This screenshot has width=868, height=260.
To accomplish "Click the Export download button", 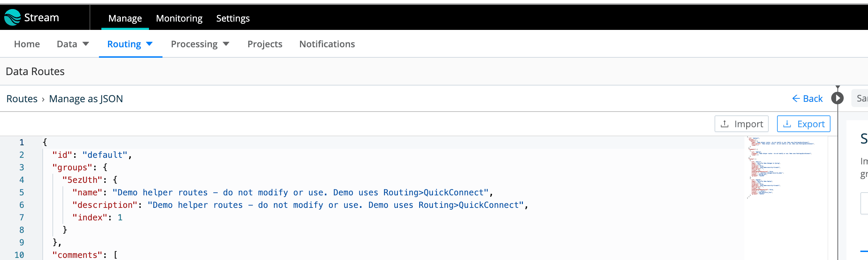I will coord(803,124).
